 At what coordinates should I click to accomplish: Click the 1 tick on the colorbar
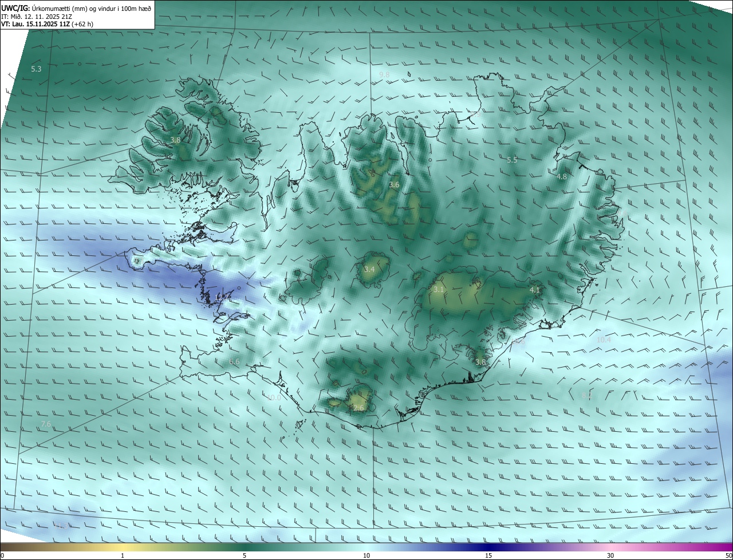[123, 555]
